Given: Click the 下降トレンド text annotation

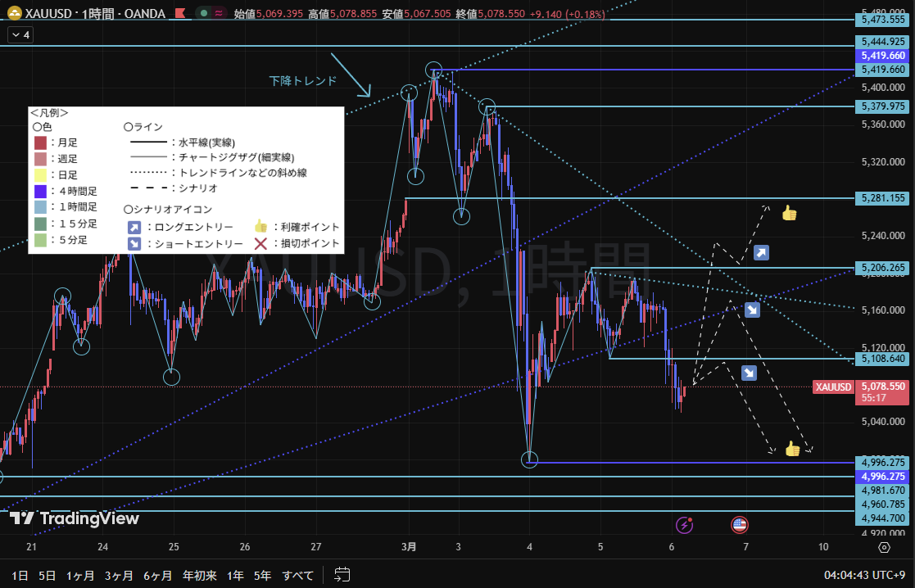Looking at the screenshot, I should click(x=302, y=81).
